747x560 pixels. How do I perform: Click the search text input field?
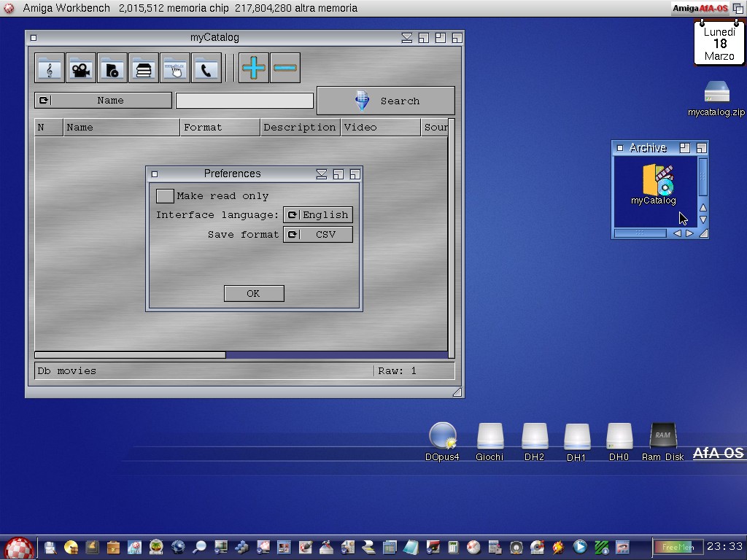244,101
